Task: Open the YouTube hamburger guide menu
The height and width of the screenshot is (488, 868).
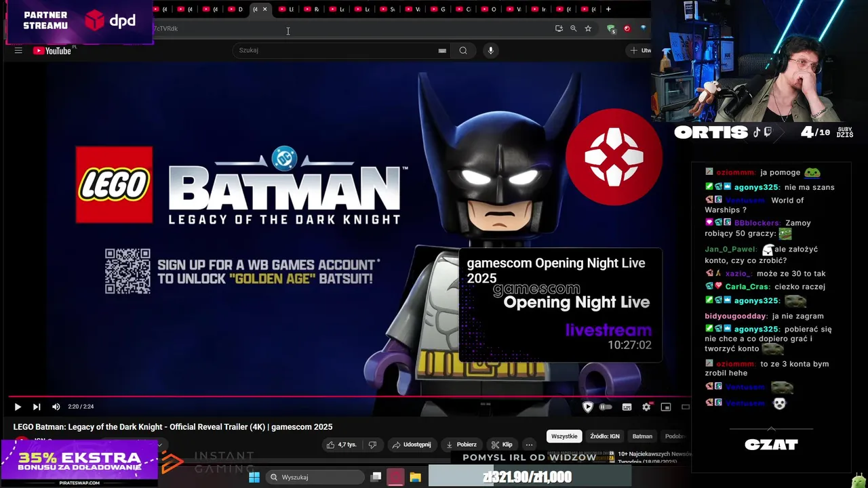Action: pos(18,50)
